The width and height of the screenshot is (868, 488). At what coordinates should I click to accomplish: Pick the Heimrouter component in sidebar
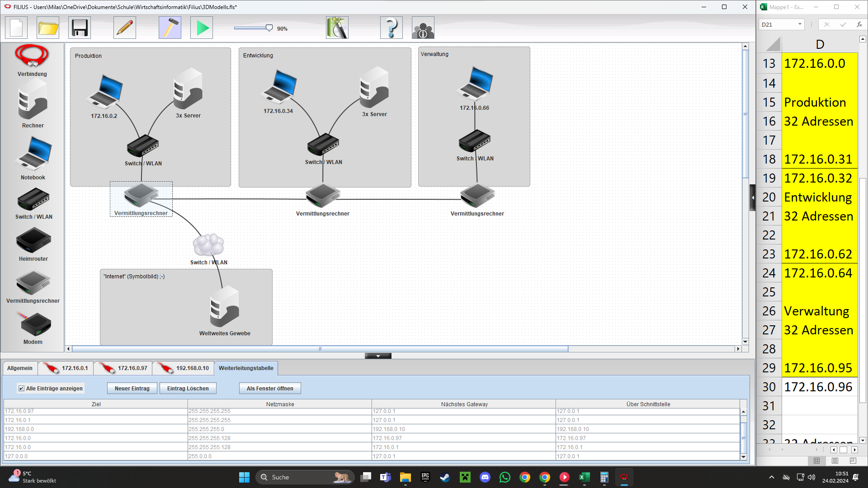coord(33,244)
